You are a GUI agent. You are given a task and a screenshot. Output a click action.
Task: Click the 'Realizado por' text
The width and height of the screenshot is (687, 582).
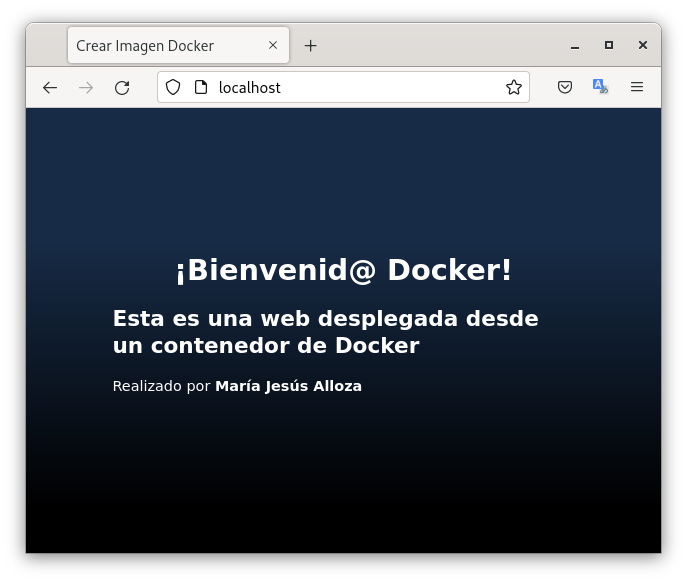161,386
